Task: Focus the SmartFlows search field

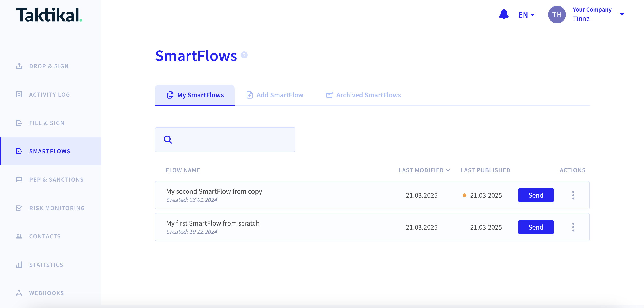Action: (225, 139)
